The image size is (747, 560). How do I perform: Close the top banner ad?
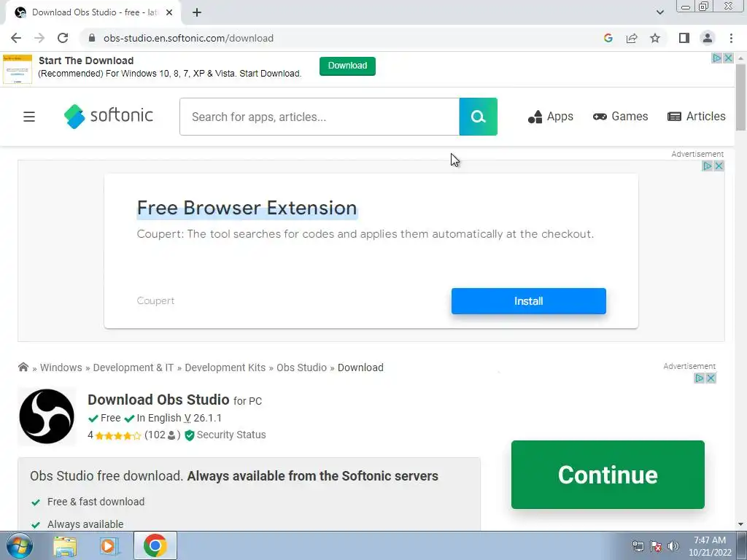[729, 58]
